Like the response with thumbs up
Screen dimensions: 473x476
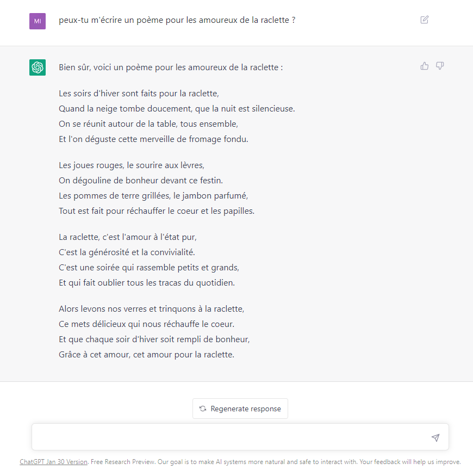425,66
